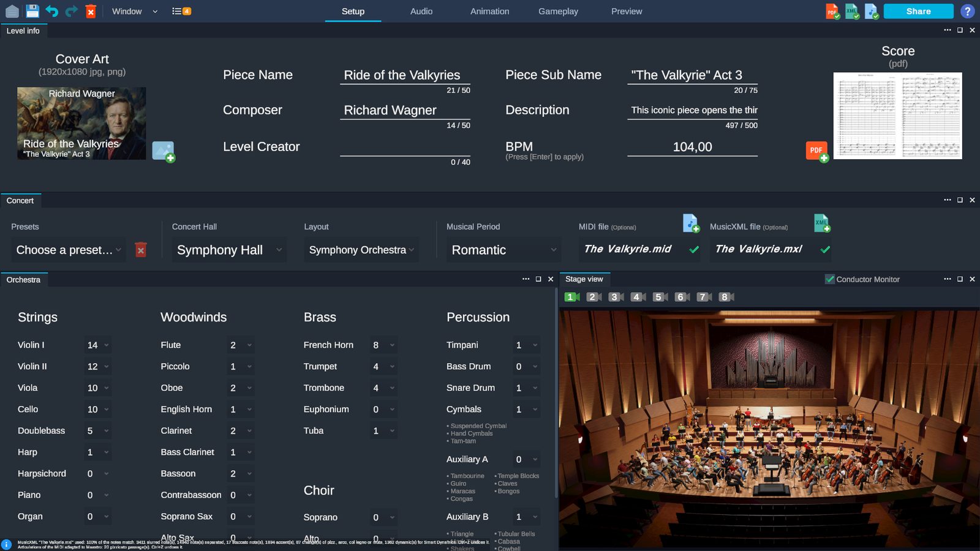Save the project with floppy disk icon
Image resolution: width=980 pixels, height=551 pixels.
click(x=32, y=11)
